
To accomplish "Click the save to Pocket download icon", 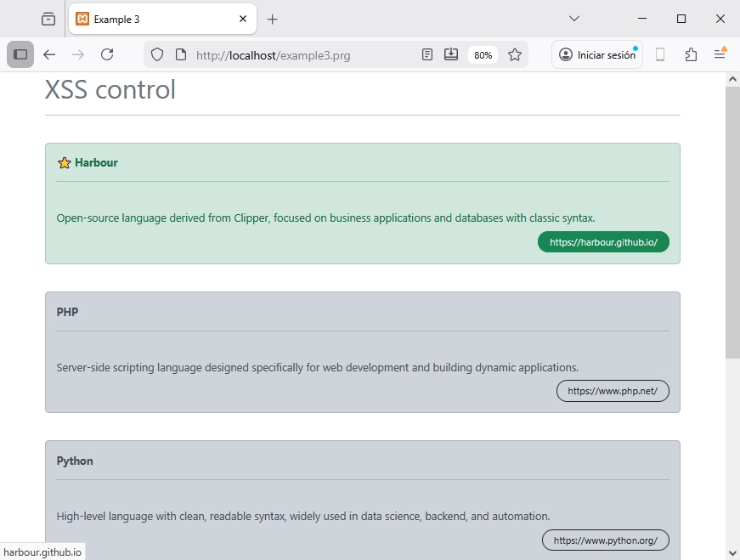I will [451, 54].
